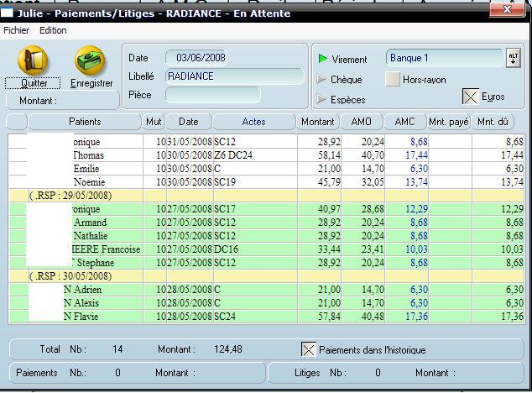Click the Patients column header

coord(85,122)
